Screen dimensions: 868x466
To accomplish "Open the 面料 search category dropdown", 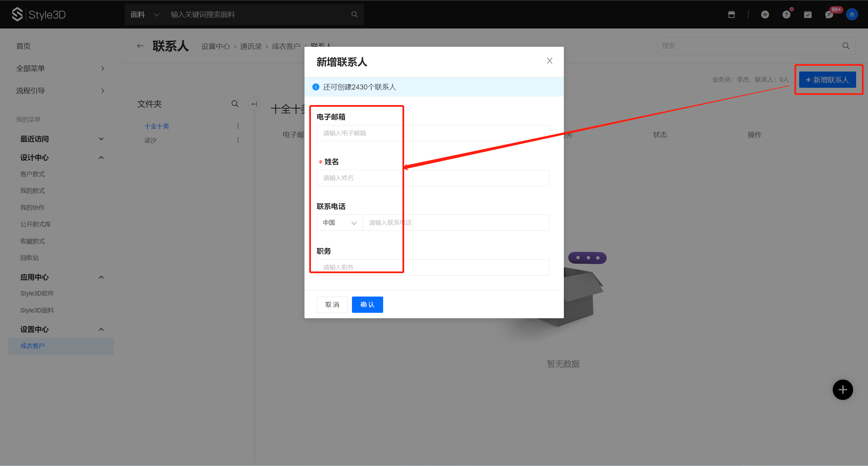I will pyautogui.click(x=145, y=15).
